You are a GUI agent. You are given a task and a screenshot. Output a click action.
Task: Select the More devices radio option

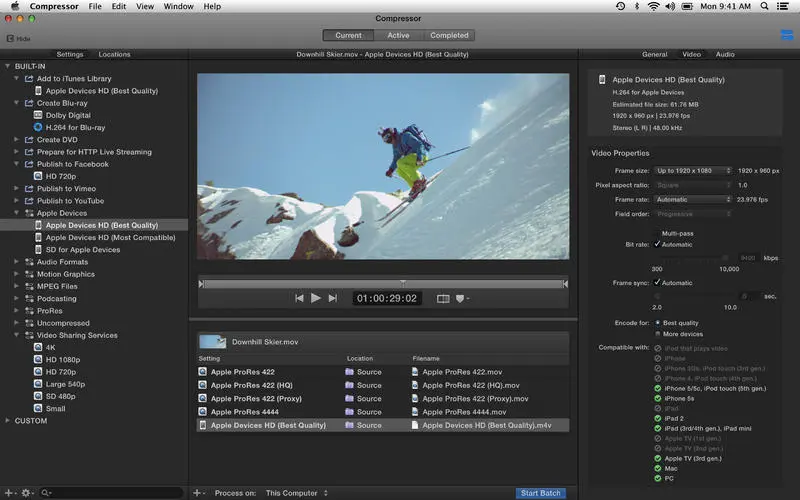click(657, 334)
